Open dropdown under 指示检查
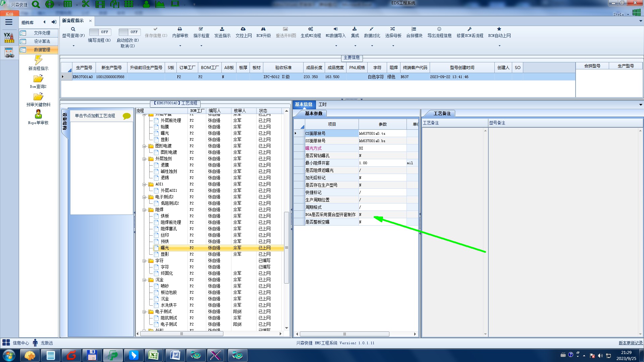The image size is (644, 362). (x=201, y=46)
